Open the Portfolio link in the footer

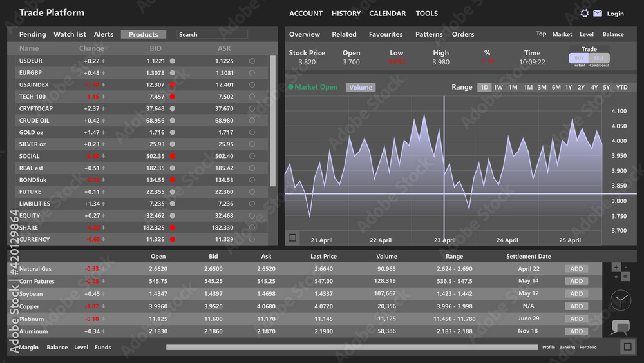pos(588,347)
